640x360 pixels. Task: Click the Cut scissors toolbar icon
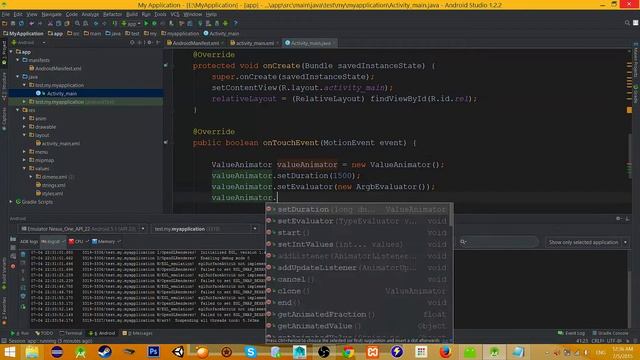[50, 24]
